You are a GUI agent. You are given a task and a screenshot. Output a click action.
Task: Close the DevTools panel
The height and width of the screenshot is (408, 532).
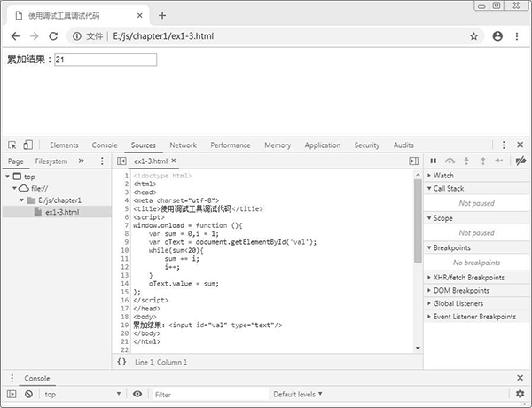tap(520, 145)
